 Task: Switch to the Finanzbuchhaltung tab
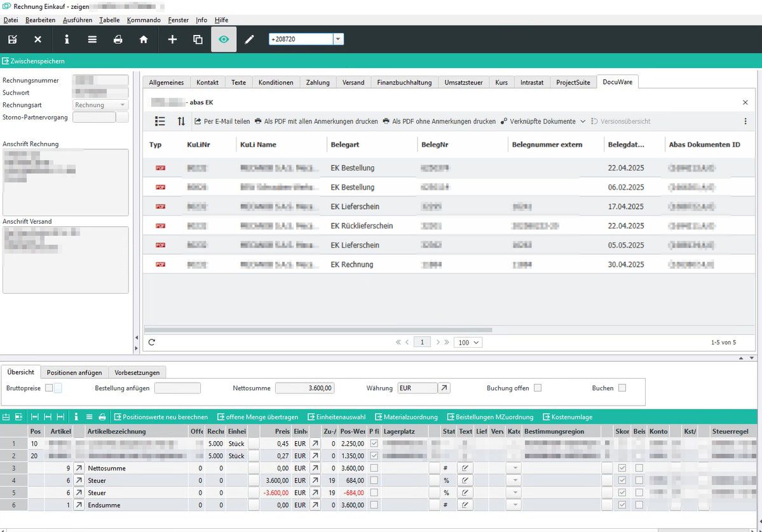point(404,82)
